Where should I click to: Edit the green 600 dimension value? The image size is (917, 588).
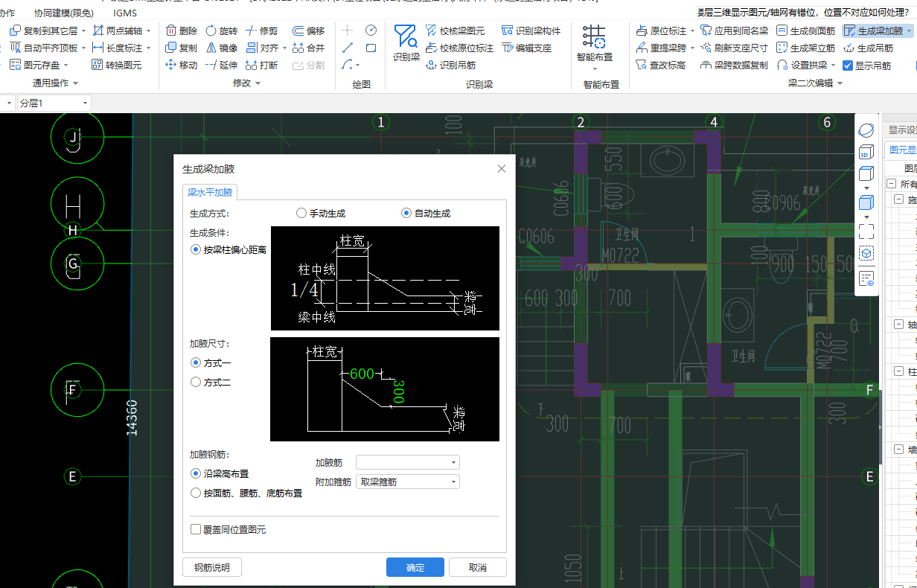click(362, 374)
